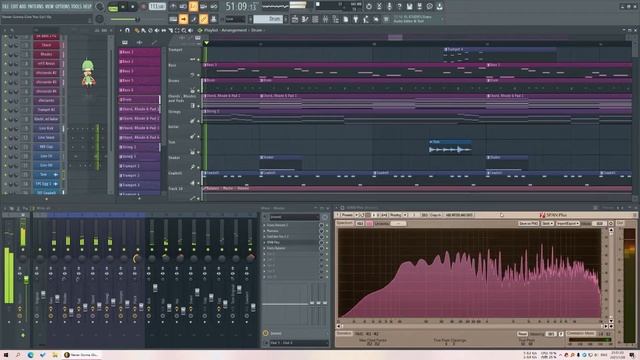Expand the fifth mixer effect slot arrow

pos(264,248)
